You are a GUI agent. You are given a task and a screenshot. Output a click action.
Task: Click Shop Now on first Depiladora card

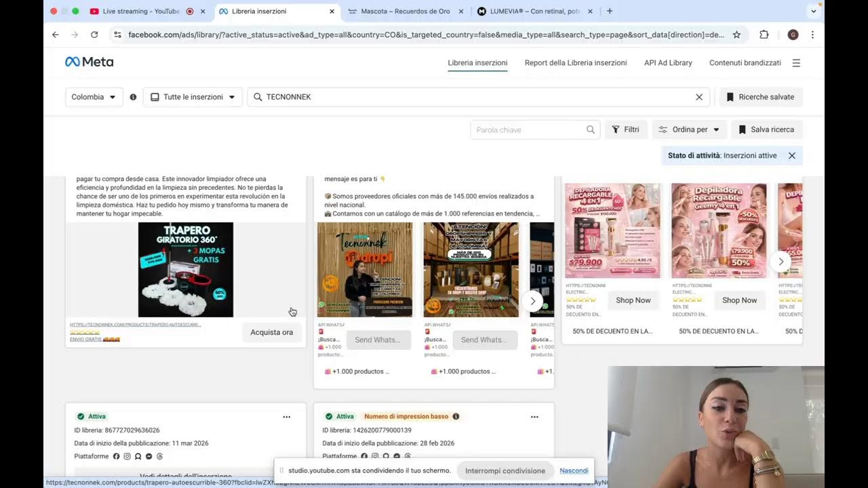(633, 300)
